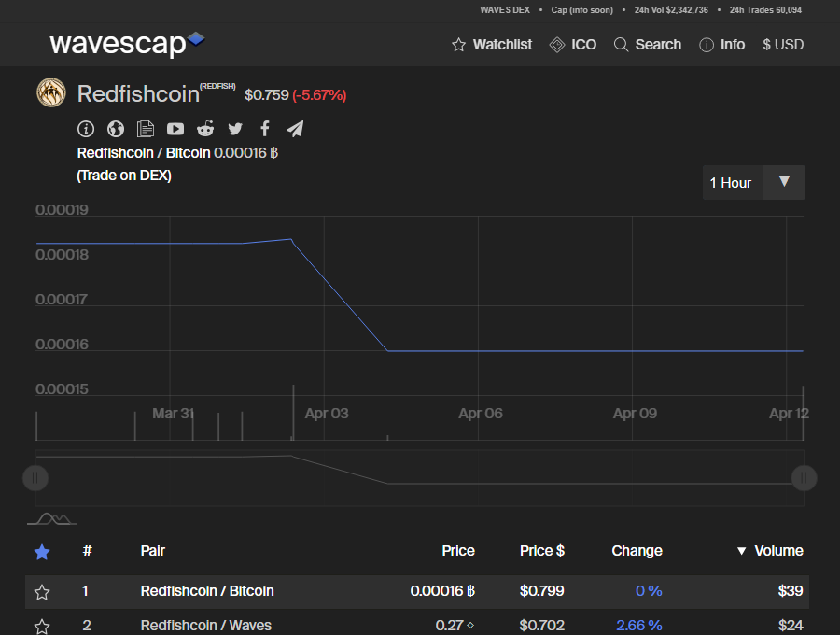Screen dimensions: 840x635
Task: Toggle watchlist star for Redfishcoin / Waves
Action: click(x=42, y=626)
